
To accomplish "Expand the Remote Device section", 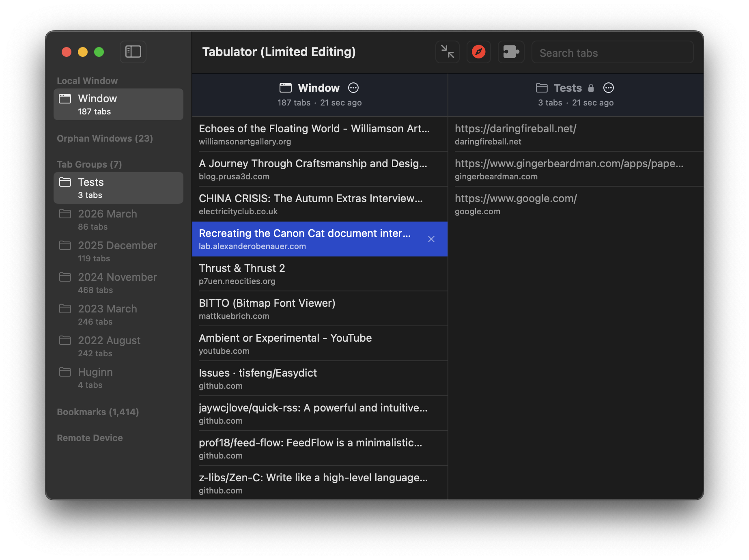I will (90, 438).
